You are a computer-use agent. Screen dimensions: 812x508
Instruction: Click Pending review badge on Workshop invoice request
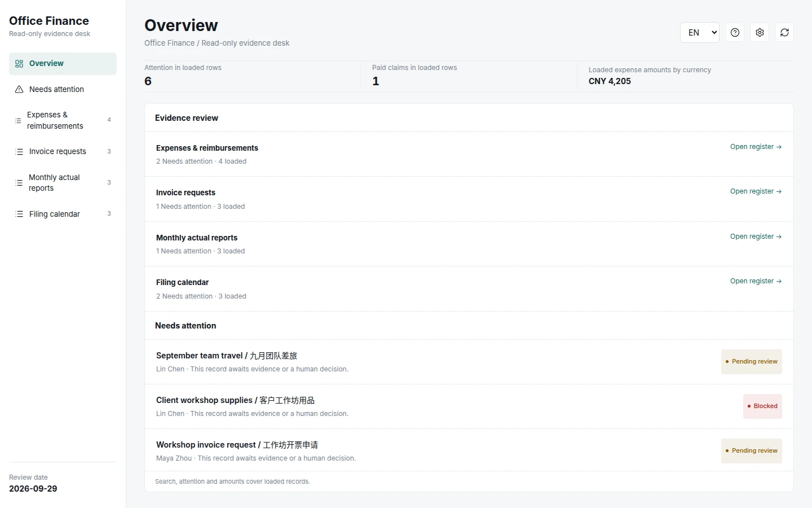752,451
